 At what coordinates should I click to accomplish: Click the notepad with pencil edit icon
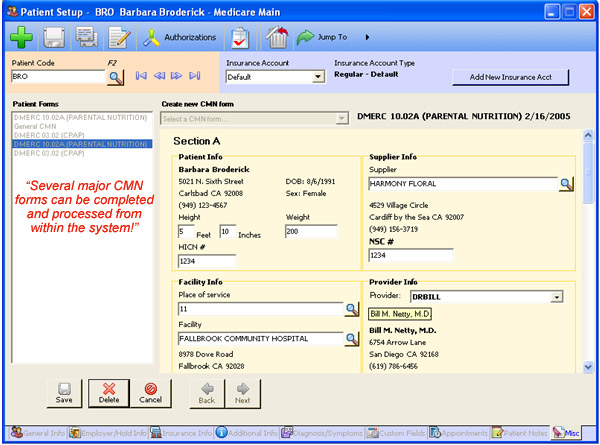pyautogui.click(x=119, y=38)
